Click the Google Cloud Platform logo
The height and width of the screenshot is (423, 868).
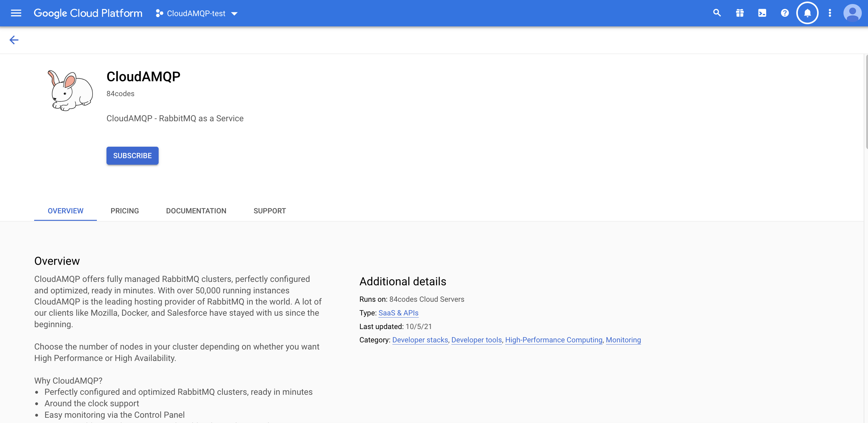(88, 13)
